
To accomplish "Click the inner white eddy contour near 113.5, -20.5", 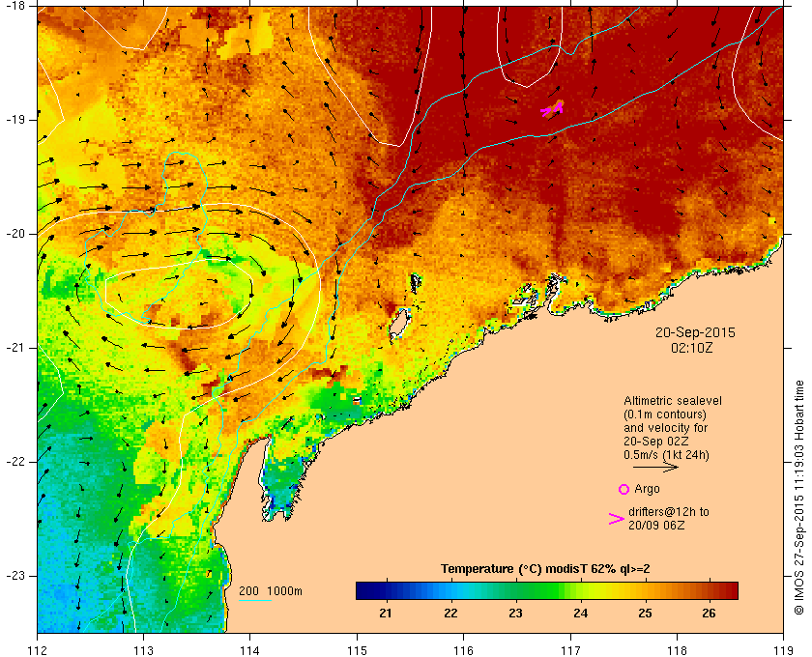I will tap(179, 295).
